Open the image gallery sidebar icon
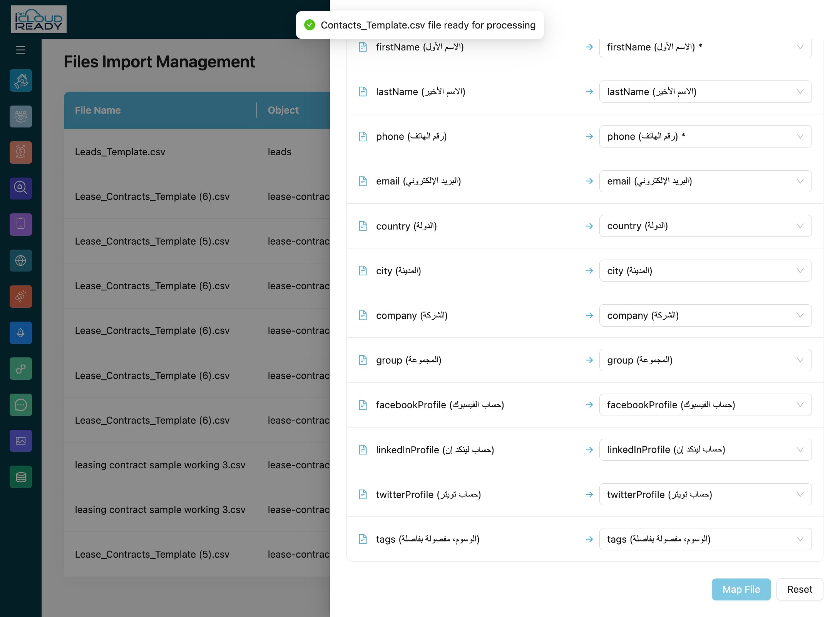 pos(21,441)
